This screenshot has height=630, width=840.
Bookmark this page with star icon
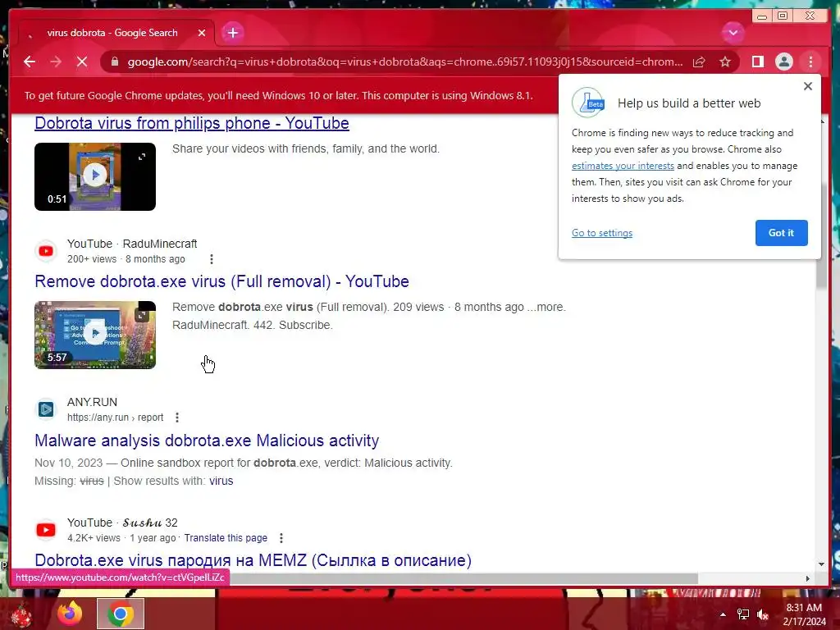(725, 62)
